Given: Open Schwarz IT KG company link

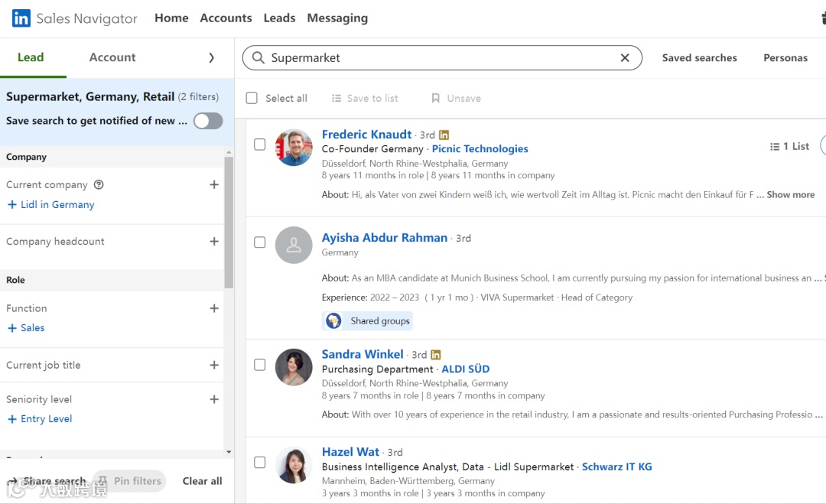Looking at the screenshot, I should coord(617,467).
